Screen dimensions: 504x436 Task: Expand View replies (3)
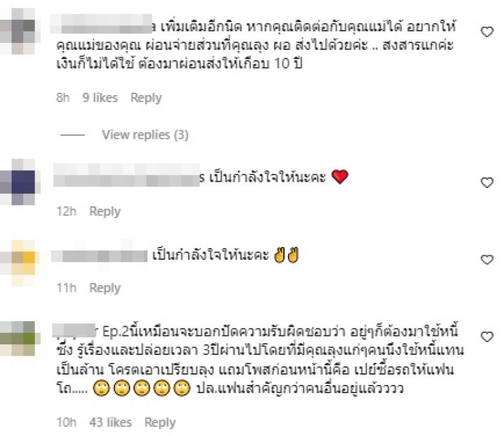(145, 135)
